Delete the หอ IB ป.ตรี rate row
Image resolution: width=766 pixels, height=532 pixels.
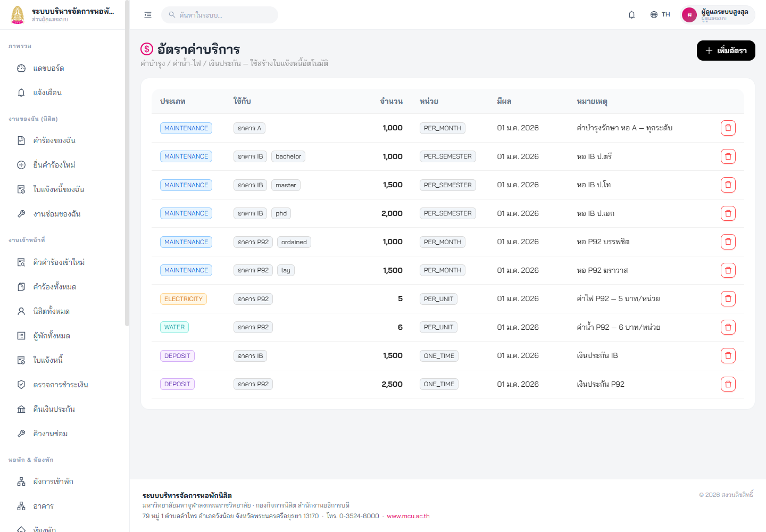pyautogui.click(x=728, y=156)
